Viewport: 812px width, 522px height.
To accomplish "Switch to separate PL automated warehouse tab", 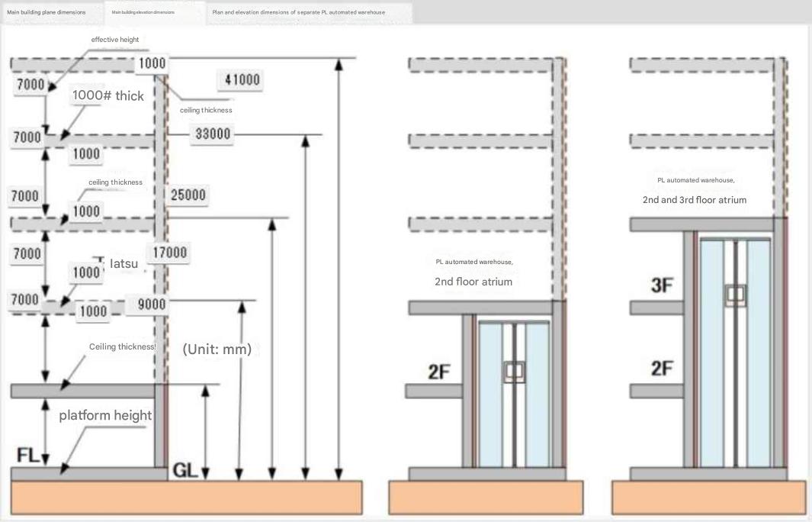I will (298, 12).
